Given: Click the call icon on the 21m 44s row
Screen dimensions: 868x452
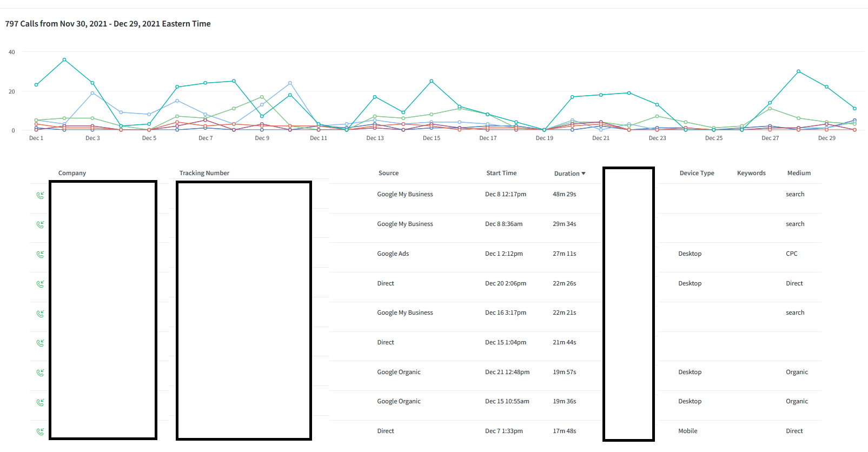Looking at the screenshot, I should coord(40,343).
